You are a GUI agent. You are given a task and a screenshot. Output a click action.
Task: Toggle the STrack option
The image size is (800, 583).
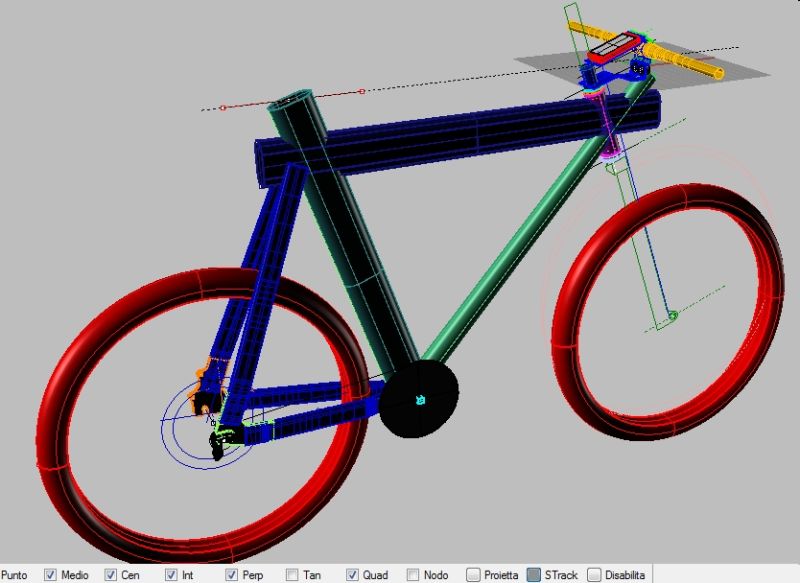click(x=534, y=574)
